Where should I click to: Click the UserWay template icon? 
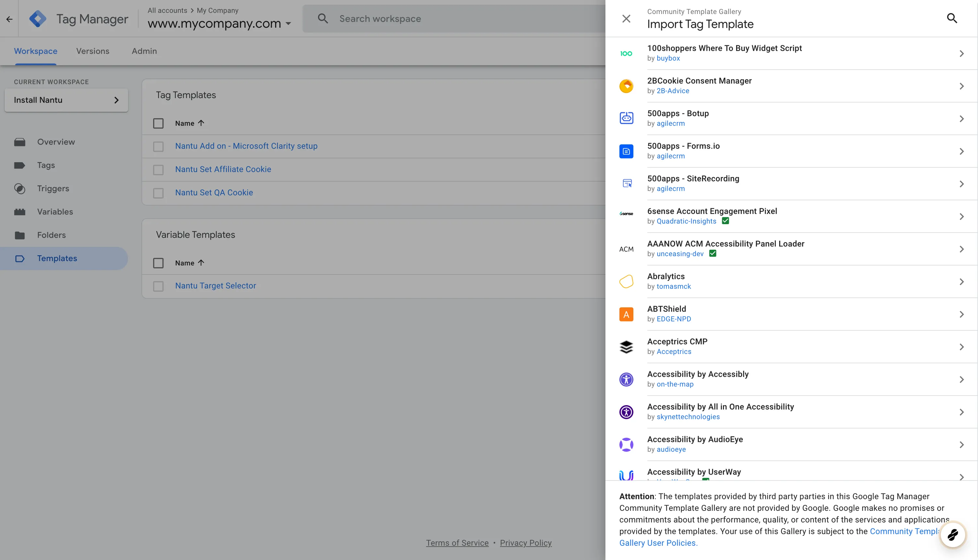(x=626, y=475)
